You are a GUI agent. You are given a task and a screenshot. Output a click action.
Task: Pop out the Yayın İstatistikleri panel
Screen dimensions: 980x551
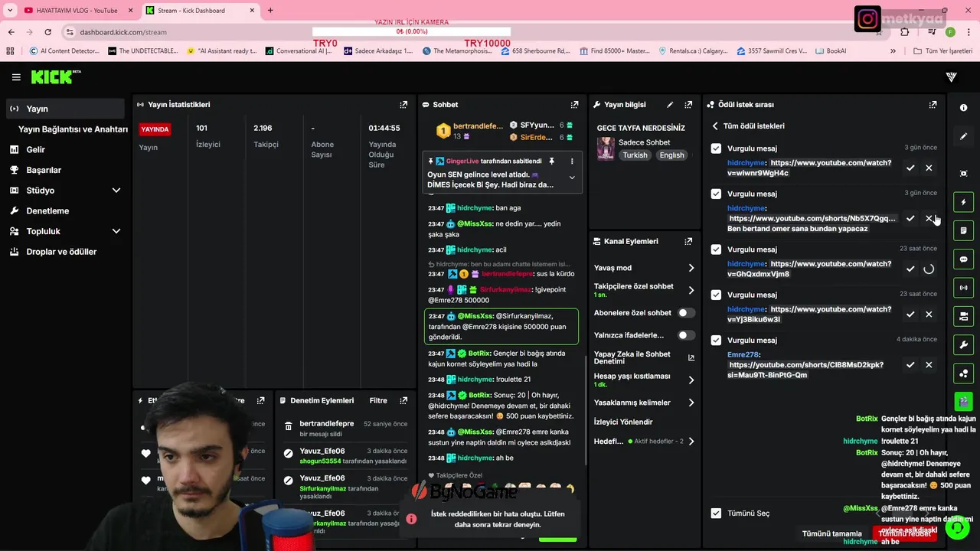click(403, 105)
